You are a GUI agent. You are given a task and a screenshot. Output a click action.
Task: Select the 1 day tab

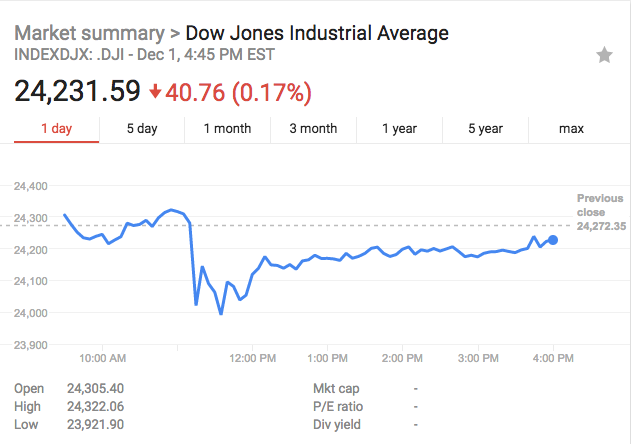(57, 128)
